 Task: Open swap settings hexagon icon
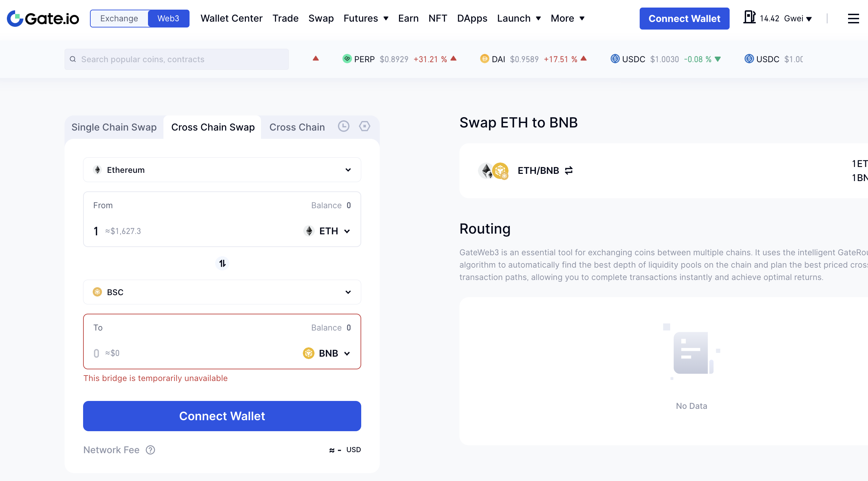coord(364,126)
